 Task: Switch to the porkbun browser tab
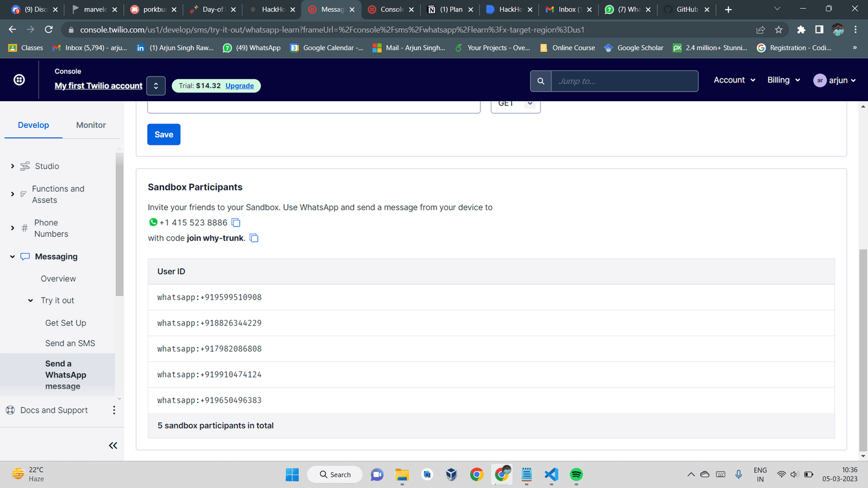tap(155, 10)
